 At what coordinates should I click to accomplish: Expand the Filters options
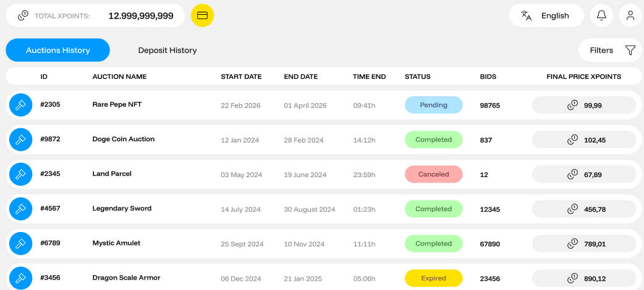(x=611, y=50)
